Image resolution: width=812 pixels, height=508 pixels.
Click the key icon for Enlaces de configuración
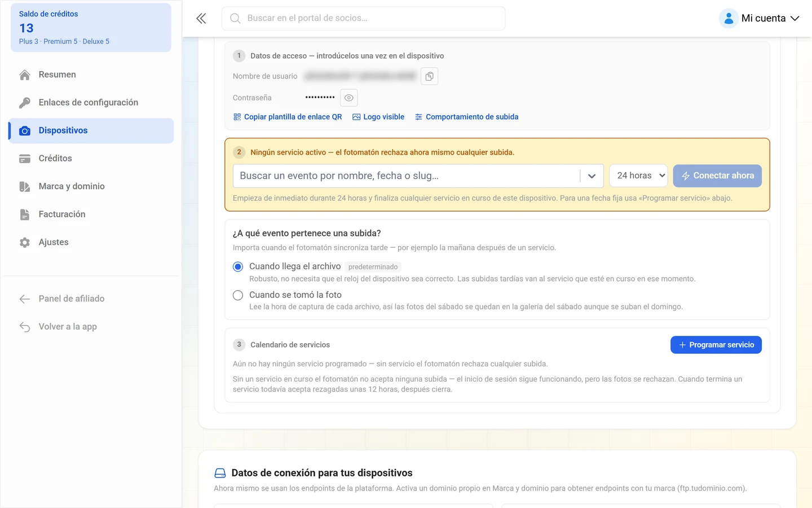click(x=25, y=103)
